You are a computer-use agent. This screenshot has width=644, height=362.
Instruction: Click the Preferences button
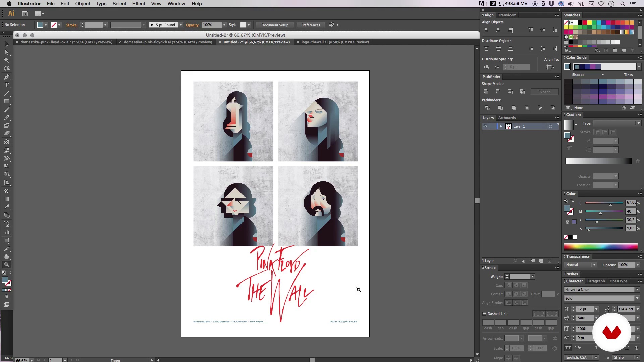pyautogui.click(x=310, y=25)
